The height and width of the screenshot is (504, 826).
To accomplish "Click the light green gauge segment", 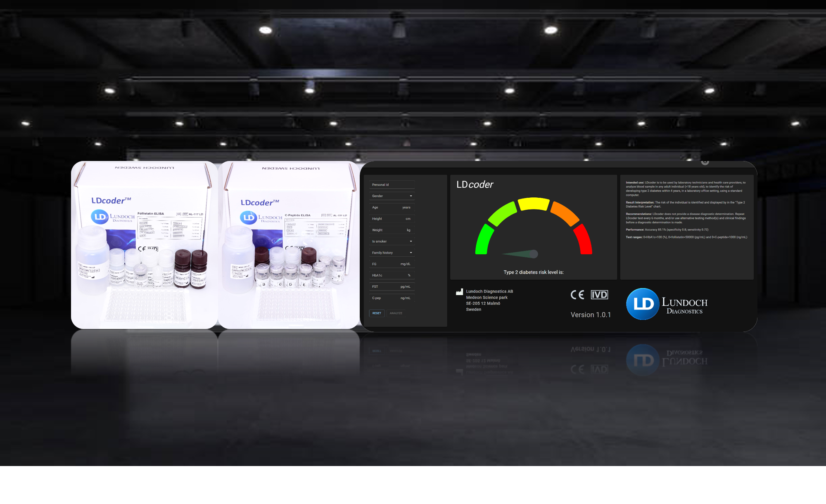I will pyautogui.click(x=502, y=213).
